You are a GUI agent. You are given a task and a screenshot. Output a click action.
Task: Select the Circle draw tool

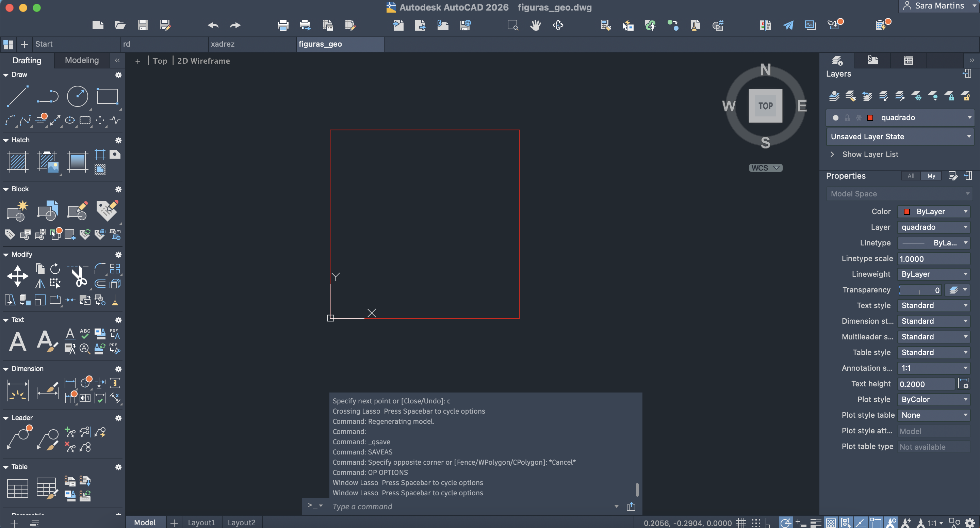pyautogui.click(x=77, y=96)
